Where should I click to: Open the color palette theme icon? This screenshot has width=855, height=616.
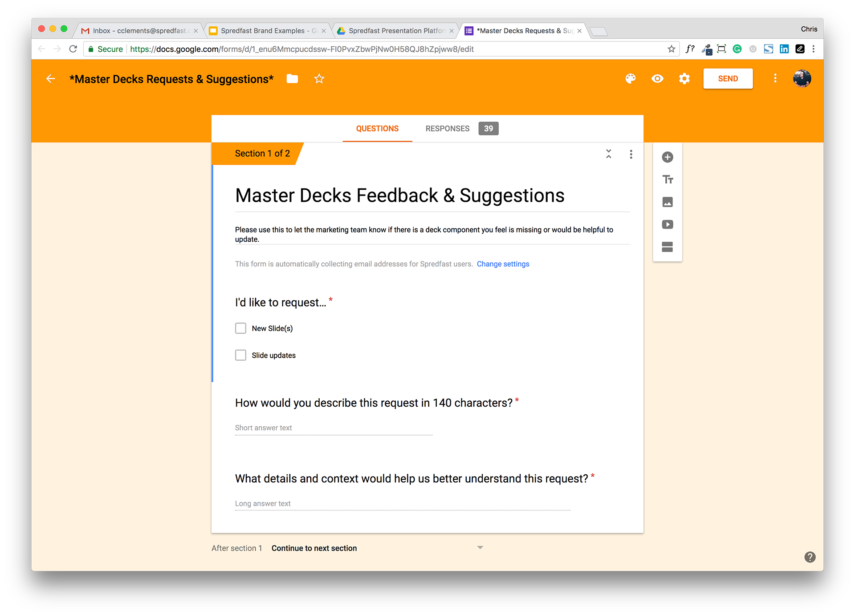(630, 79)
